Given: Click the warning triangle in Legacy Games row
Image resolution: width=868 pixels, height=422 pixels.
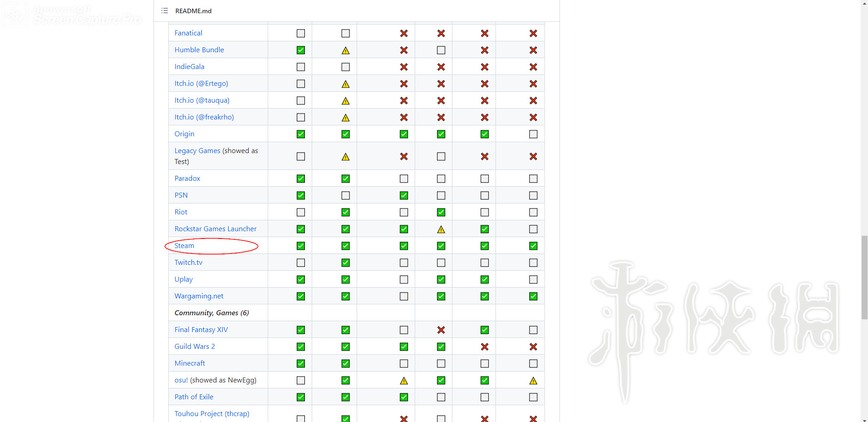Looking at the screenshot, I should (x=346, y=156).
